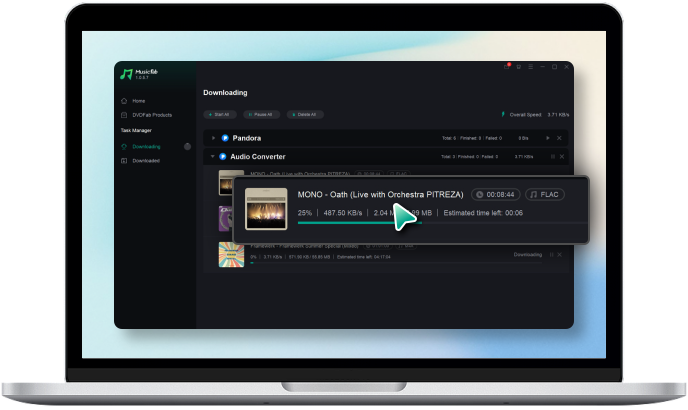Pause the Audio Converter group
Screen dimensions: 688x410
pos(552,157)
